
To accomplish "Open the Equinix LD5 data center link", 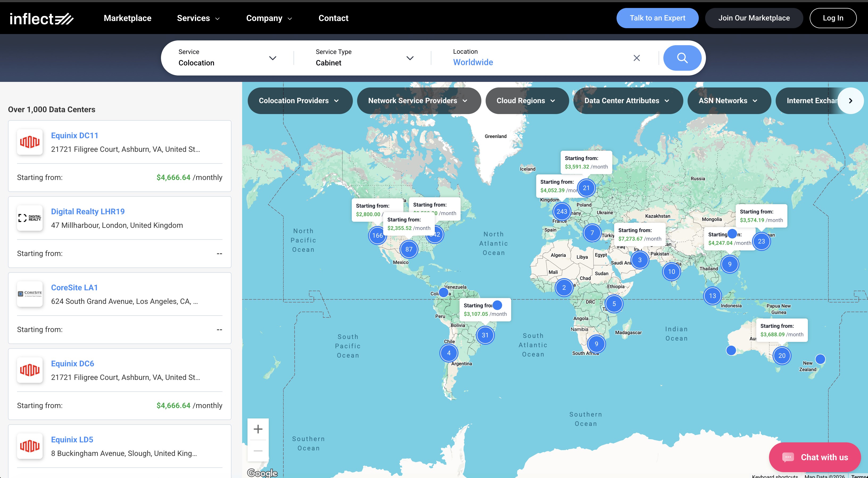I will [x=72, y=439].
